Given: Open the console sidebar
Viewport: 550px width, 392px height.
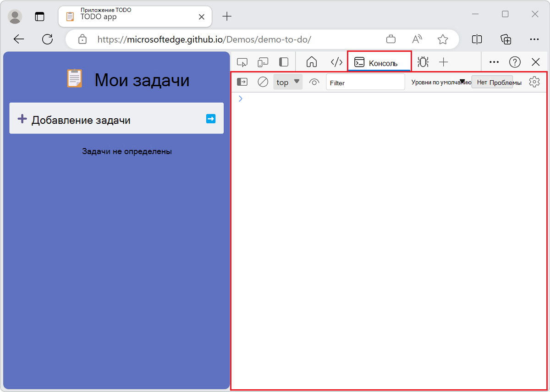Looking at the screenshot, I should tap(242, 82).
